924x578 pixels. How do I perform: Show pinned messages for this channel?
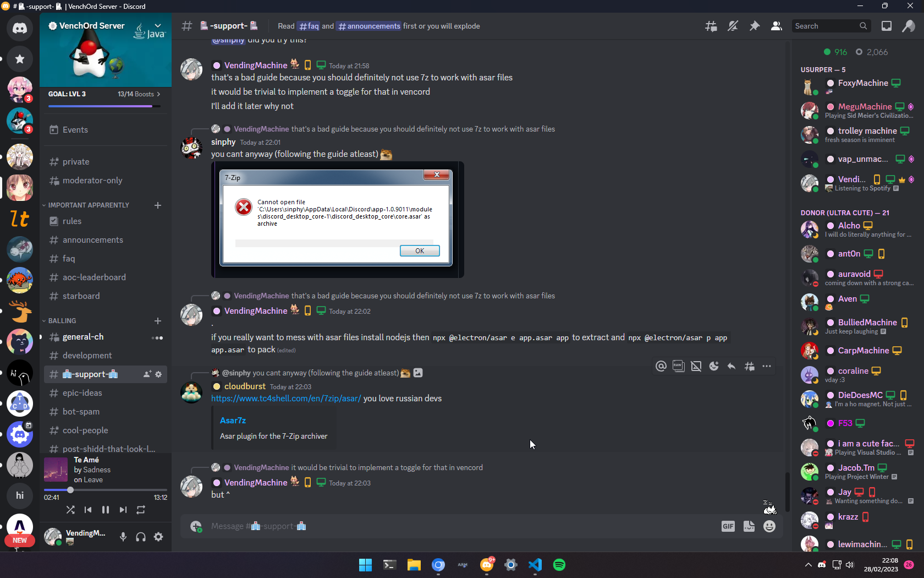coord(755,26)
